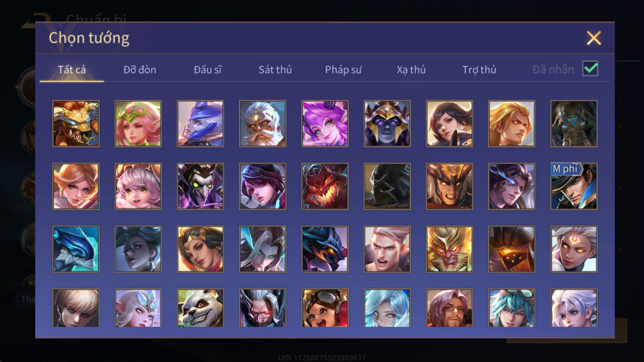Viewport: 644px width, 362px height.
Task: Close the 'Chọn tướng' dialog
Action: (x=594, y=38)
